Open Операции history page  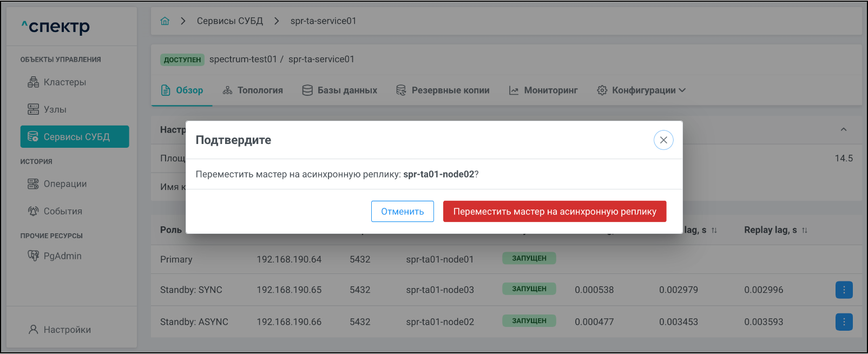click(64, 184)
